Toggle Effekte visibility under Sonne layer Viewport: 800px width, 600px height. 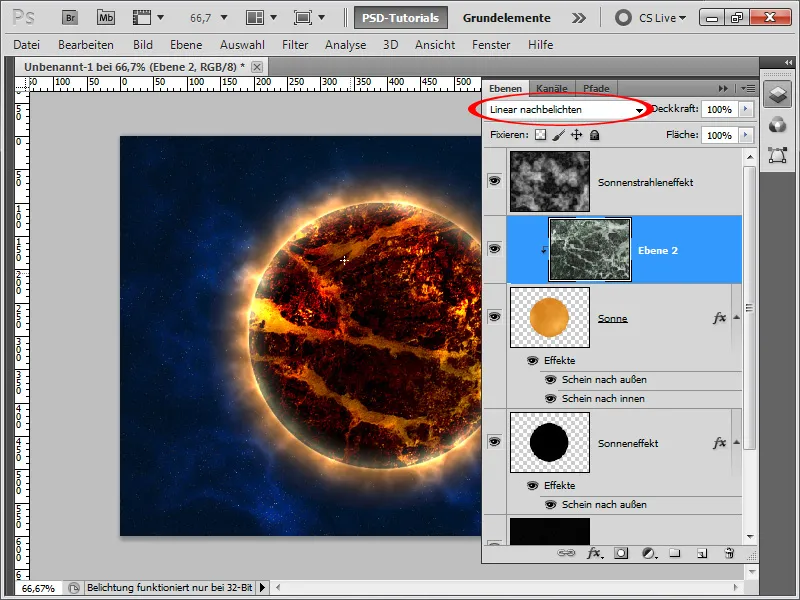click(x=532, y=360)
